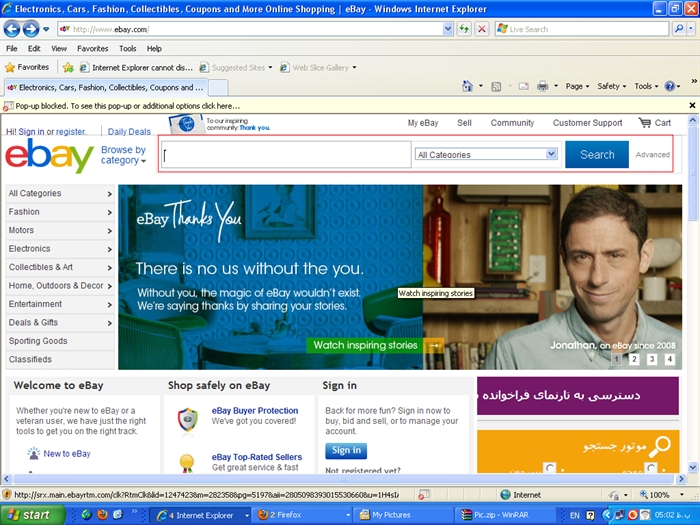Open the View menu

(58, 49)
